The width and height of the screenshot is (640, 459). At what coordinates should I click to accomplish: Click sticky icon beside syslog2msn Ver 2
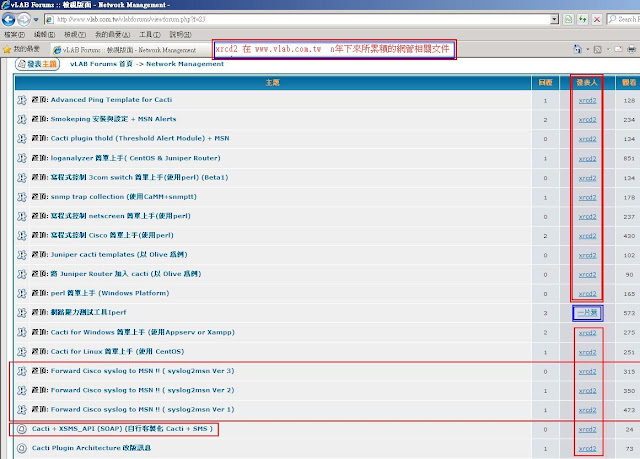[22, 390]
